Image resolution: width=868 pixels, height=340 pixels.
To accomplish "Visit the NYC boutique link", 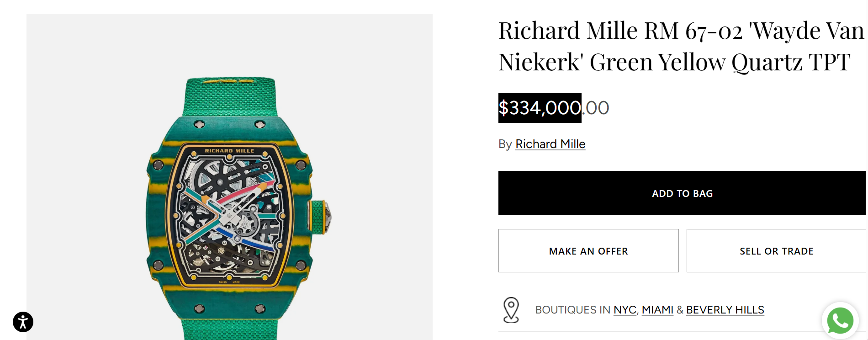I will click(625, 310).
